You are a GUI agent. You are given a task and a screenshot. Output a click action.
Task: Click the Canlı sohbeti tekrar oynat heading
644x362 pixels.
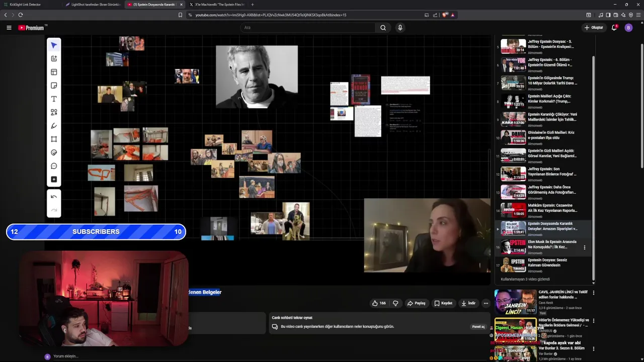292,318
